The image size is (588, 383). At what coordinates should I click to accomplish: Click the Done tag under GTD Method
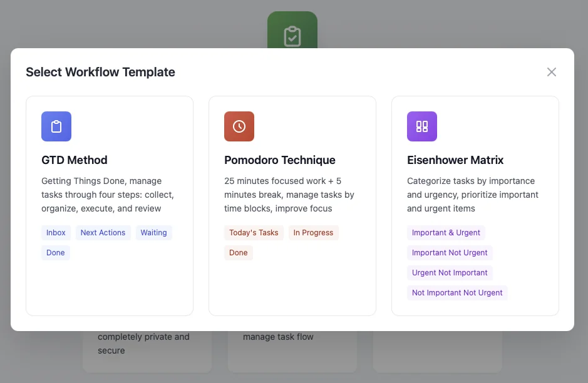point(56,253)
